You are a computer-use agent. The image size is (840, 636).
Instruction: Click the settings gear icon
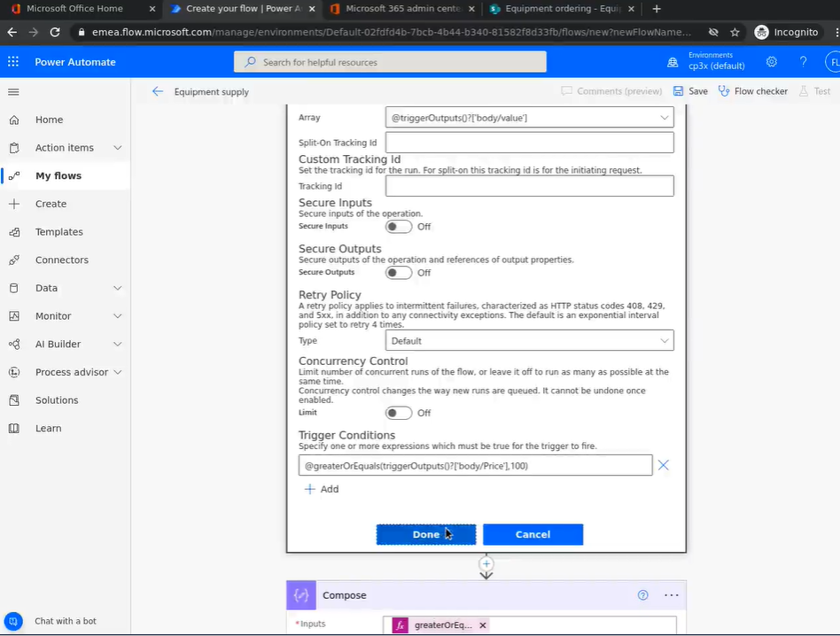coord(772,62)
